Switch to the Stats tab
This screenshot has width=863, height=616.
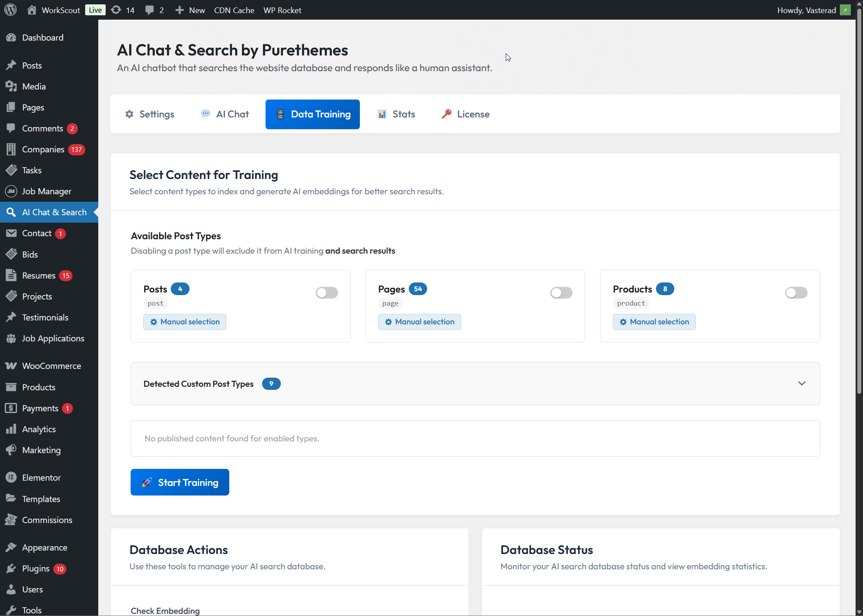pos(397,114)
